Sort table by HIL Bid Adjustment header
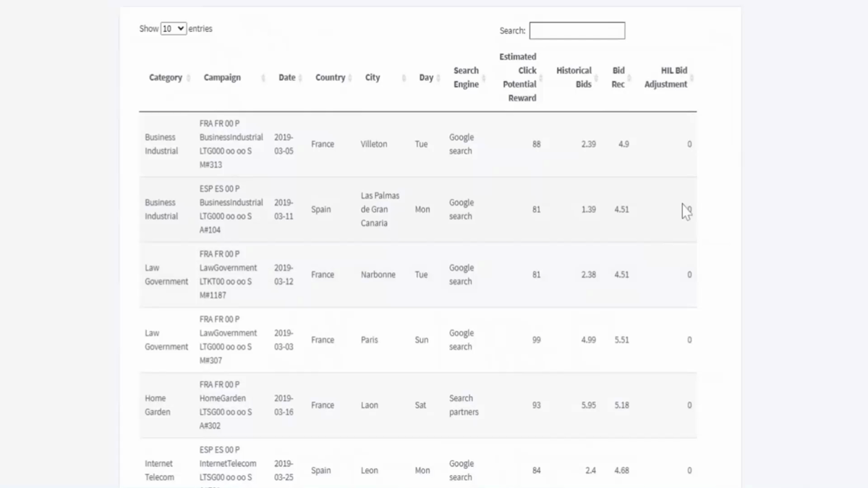 tap(666, 77)
